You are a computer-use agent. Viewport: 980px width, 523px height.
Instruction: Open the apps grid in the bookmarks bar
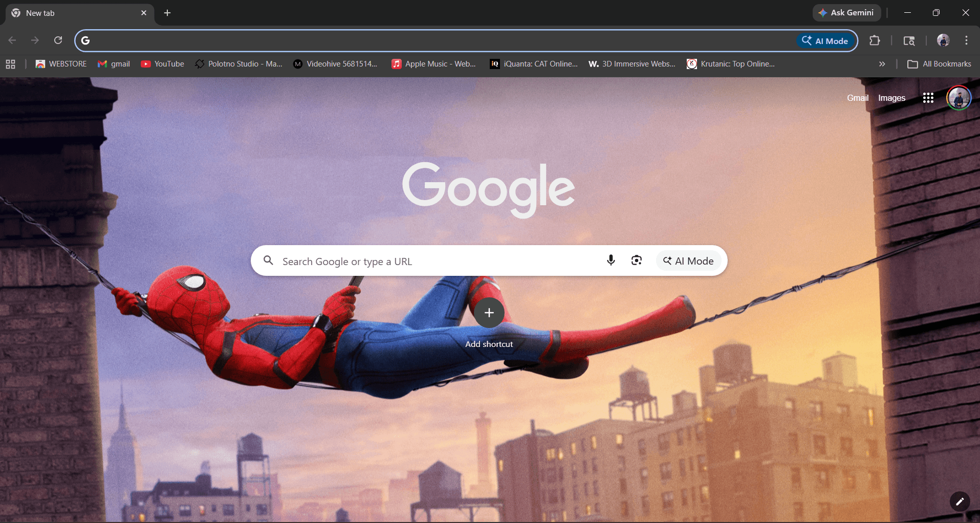[11, 64]
